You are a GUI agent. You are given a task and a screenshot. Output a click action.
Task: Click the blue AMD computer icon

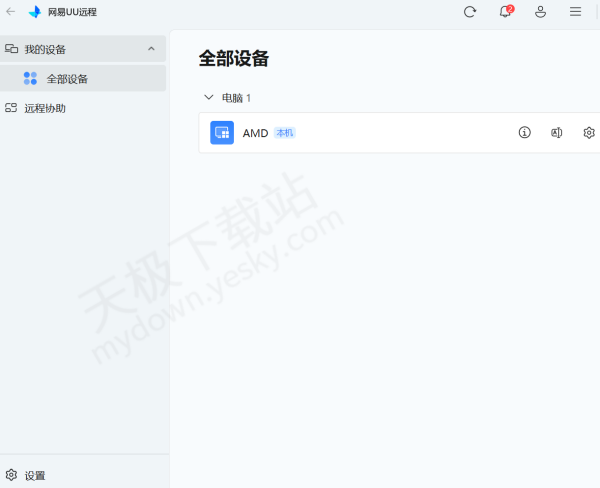tap(222, 133)
